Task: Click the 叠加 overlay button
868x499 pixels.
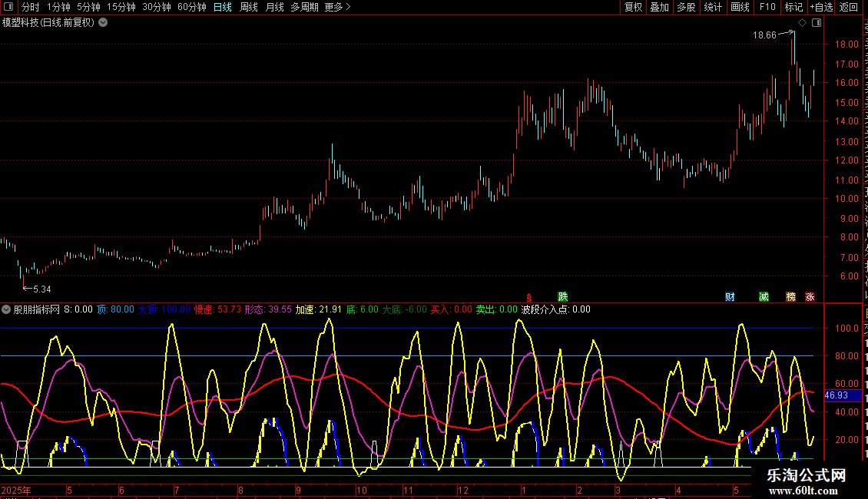Action: (x=660, y=7)
